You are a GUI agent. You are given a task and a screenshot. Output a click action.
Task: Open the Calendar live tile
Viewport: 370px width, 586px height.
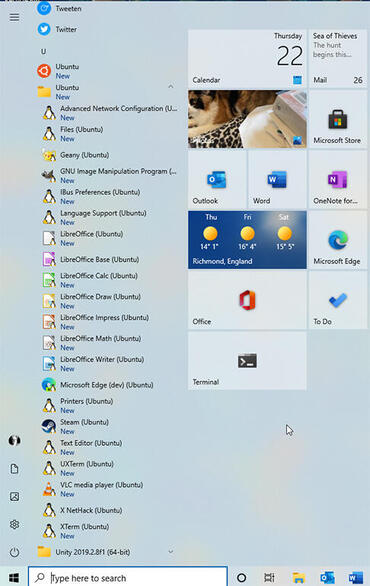(247, 59)
